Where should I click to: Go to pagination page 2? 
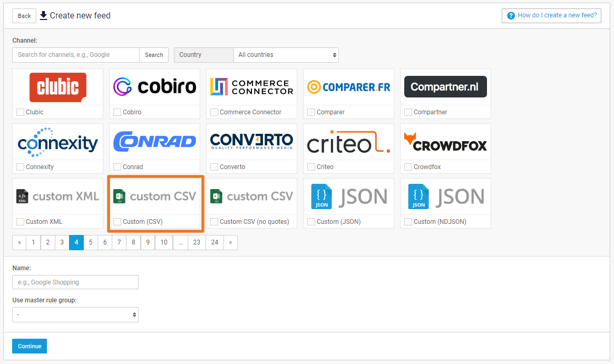click(48, 242)
